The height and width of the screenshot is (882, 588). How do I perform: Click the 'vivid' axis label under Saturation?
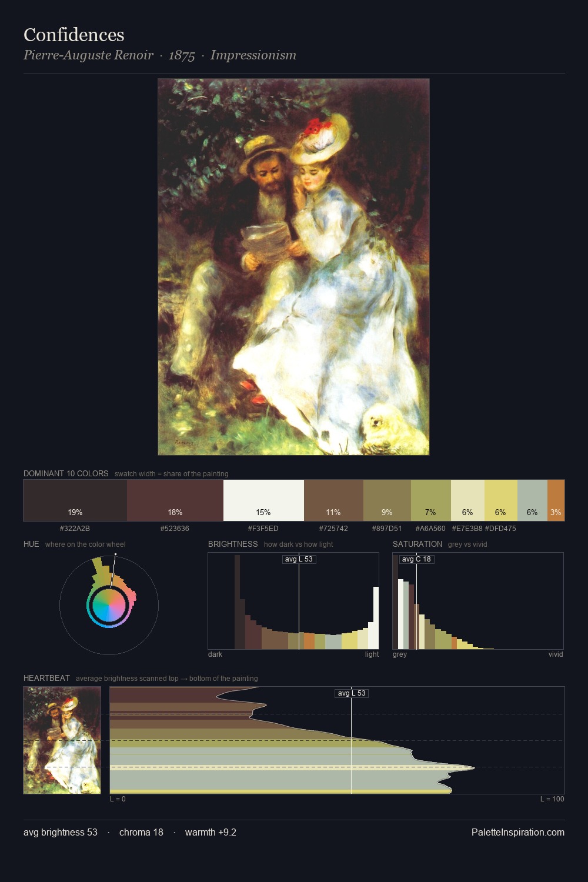pos(556,654)
